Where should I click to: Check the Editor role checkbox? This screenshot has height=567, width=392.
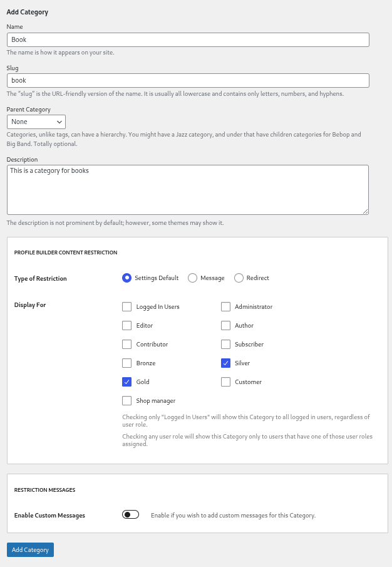pyautogui.click(x=126, y=325)
